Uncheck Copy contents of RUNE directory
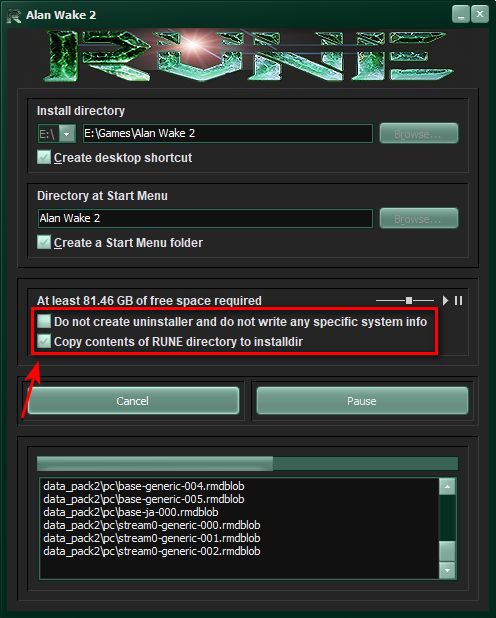 click(x=44, y=341)
